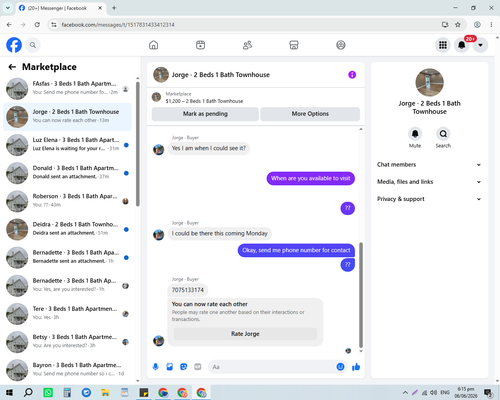500x400 pixels.
Task: Attach a photo using image icon
Action: (x=170, y=367)
